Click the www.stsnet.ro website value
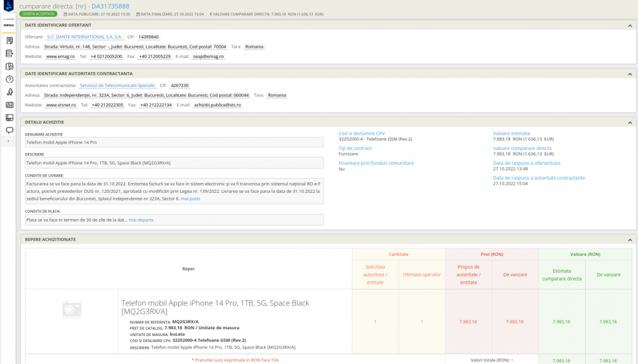The image size is (638, 364). pos(61,105)
